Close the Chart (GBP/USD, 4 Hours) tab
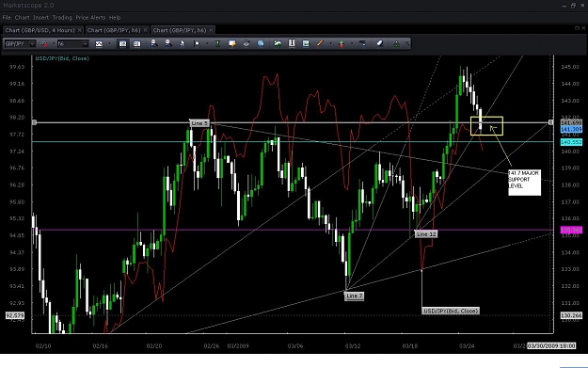Screen dimensions: 588x368 point(80,30)
